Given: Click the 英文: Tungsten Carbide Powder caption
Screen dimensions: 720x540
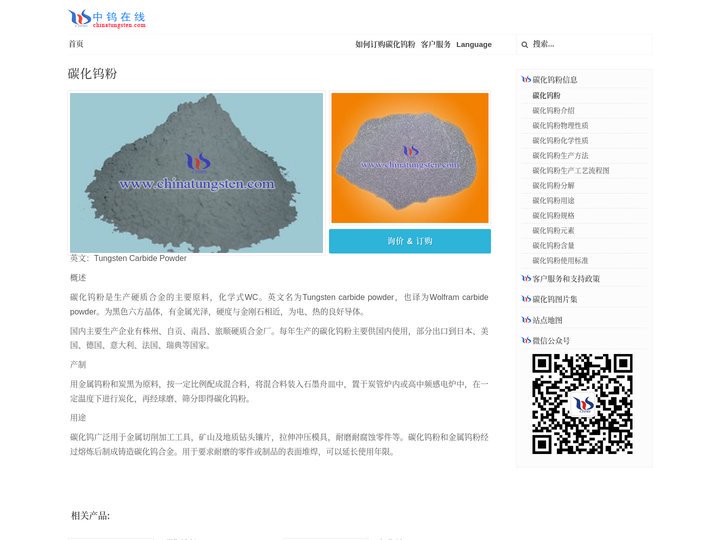Looking at the screenshot, I should (128, 259).
